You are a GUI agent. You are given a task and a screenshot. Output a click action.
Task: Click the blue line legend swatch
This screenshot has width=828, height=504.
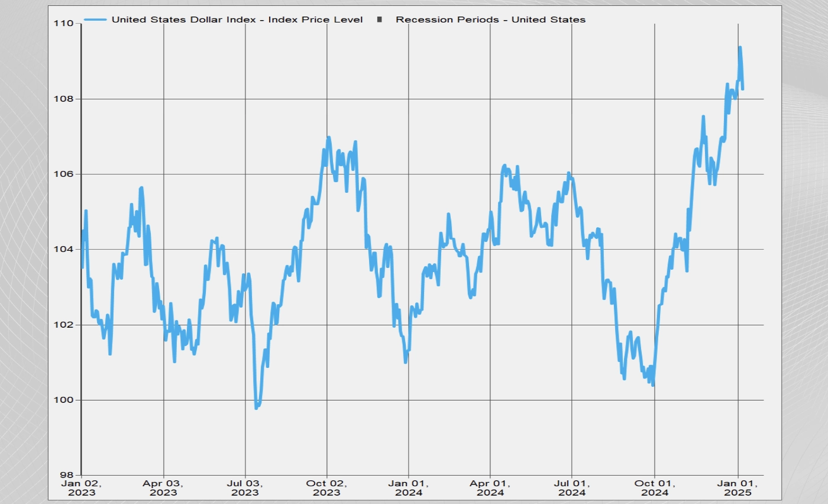point(96,20)
